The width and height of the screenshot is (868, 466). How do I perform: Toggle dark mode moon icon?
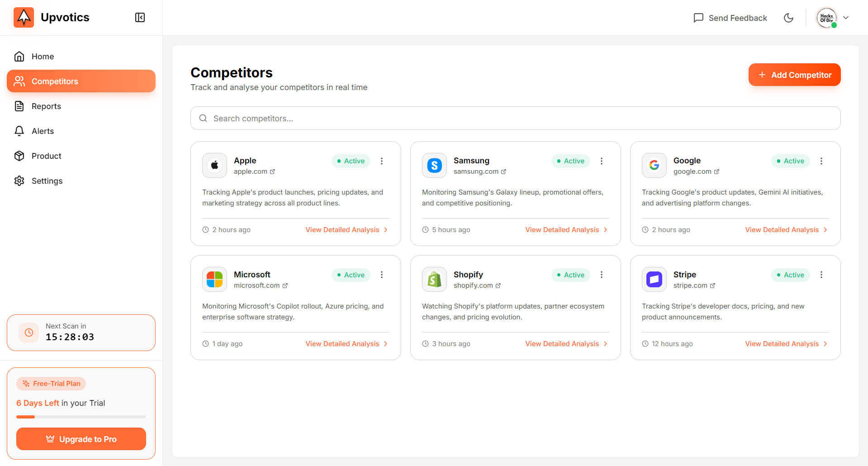788,18
